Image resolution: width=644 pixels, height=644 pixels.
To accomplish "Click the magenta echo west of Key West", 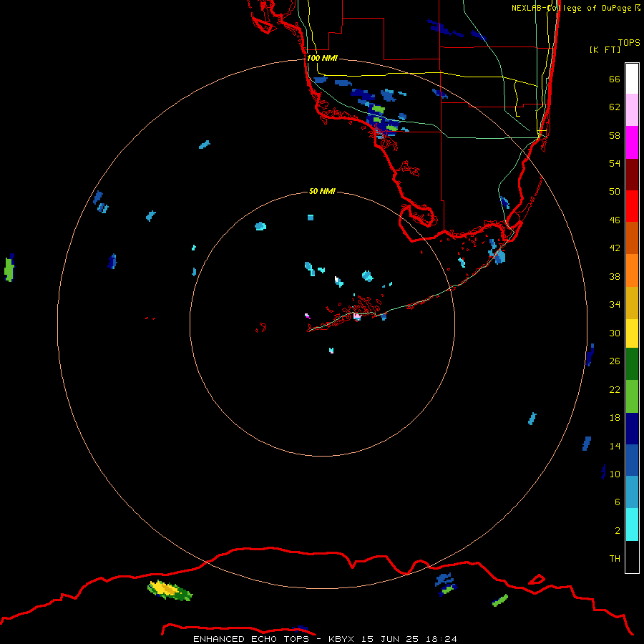I will click(x=307, y=316).
